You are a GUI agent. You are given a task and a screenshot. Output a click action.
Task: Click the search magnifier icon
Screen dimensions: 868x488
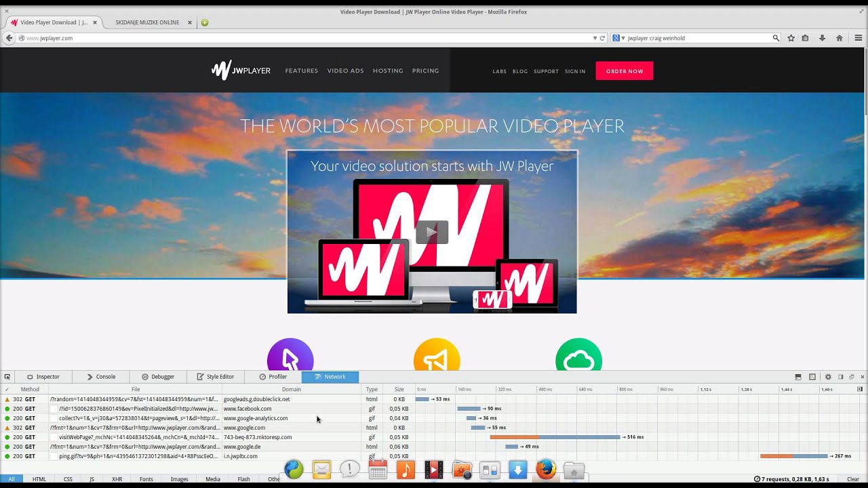776,38
